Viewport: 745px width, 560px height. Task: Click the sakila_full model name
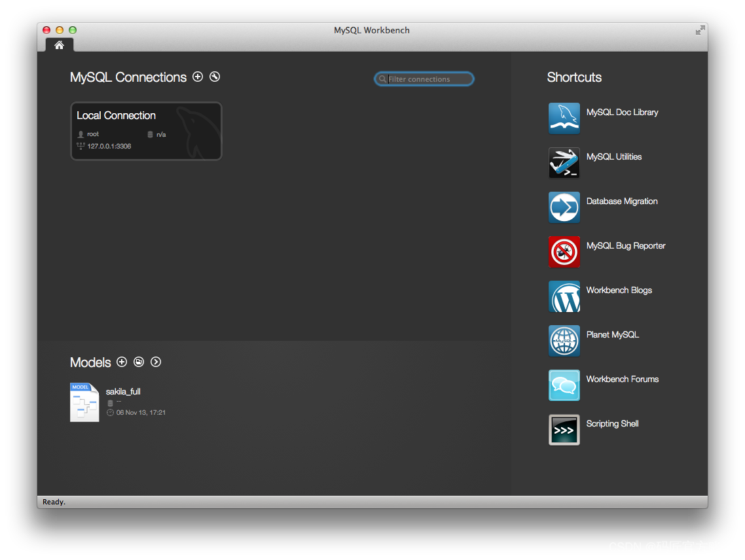coord(123,391)
